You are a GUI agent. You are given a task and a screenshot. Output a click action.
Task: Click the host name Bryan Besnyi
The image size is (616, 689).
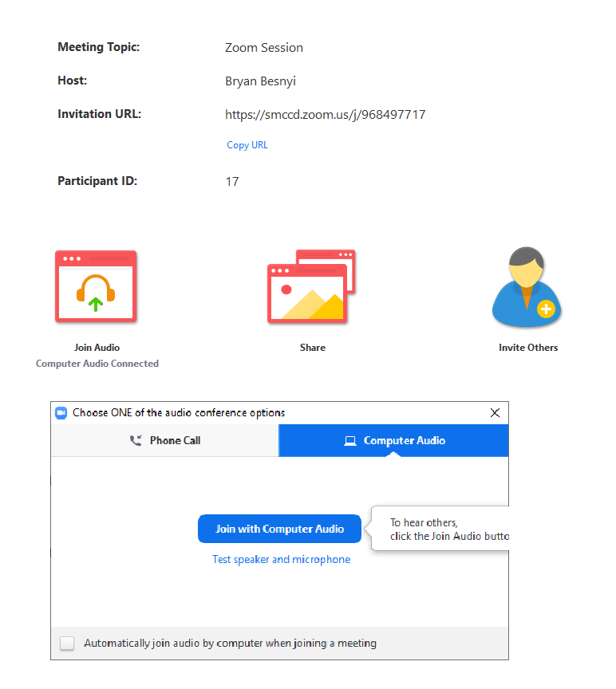tap(260, 81)
